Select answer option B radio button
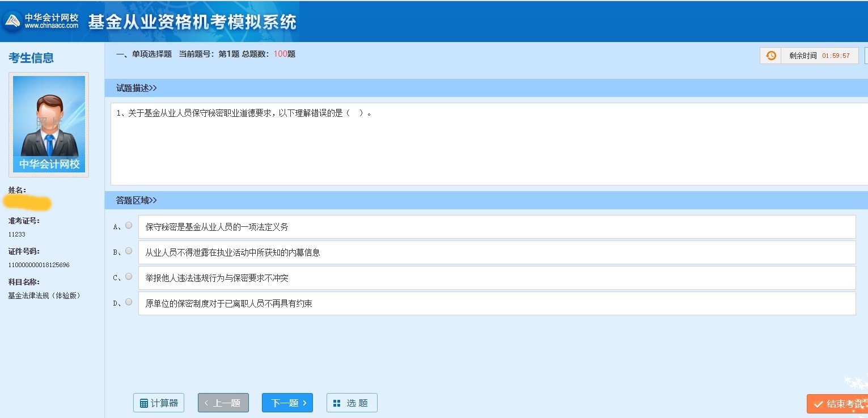This screenshot has width=868, height=418. click(x=129, y=251)
